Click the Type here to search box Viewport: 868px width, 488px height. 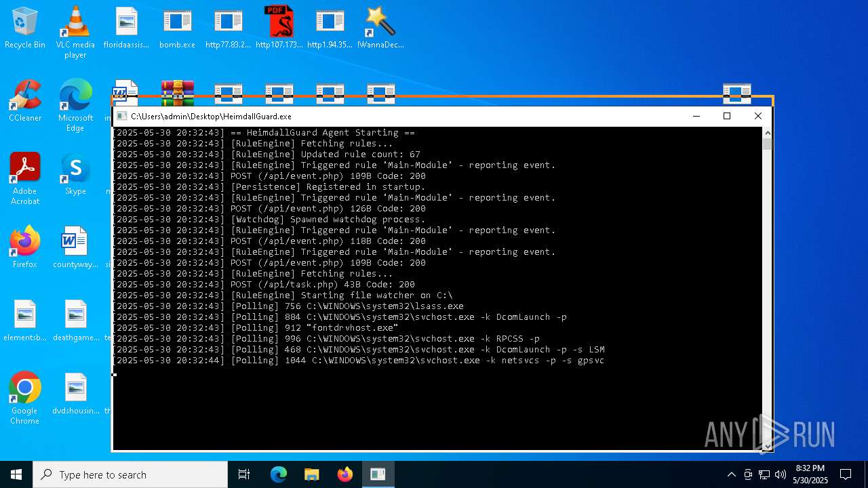(130, 474)
